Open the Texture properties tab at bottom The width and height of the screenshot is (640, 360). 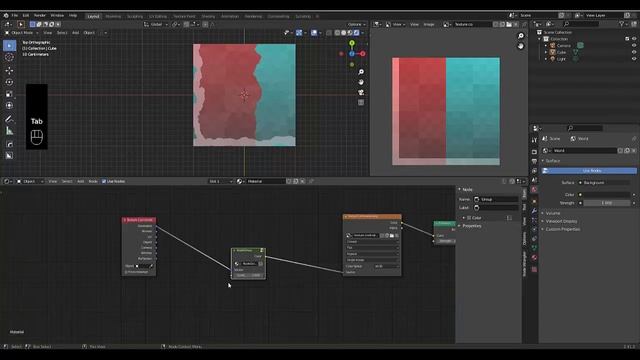pyautogui.click(x=534, y=269)
